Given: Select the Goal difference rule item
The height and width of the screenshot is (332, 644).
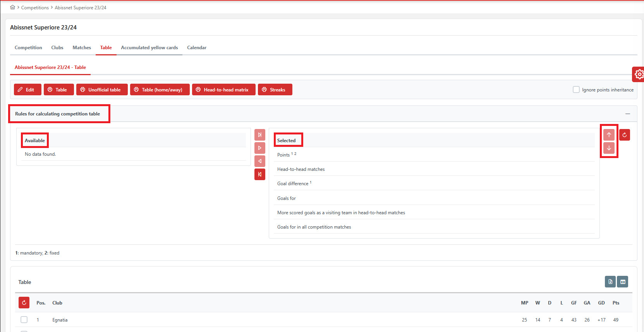Looking at the screenshot, I should pos(293,184).
